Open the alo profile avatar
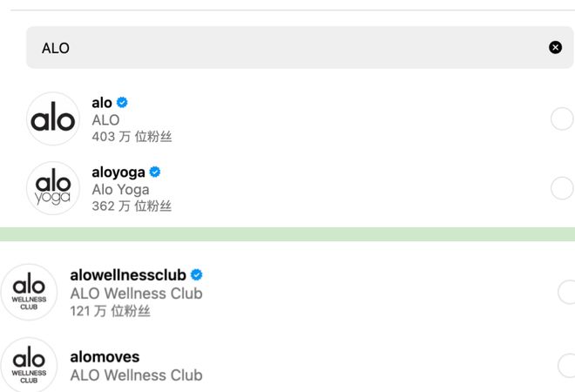The width and height of the screenshot is (575, 392). 53,118
